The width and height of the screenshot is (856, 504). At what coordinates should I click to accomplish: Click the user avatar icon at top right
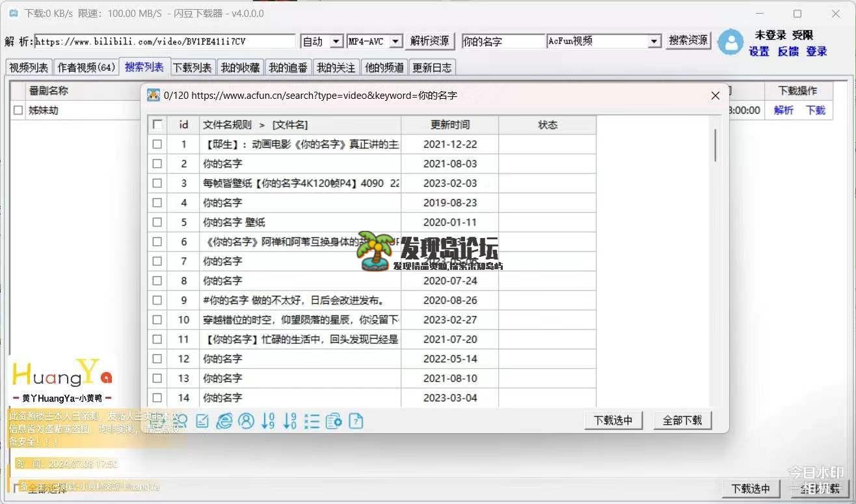pyautogui.click(x=730, y=42)
